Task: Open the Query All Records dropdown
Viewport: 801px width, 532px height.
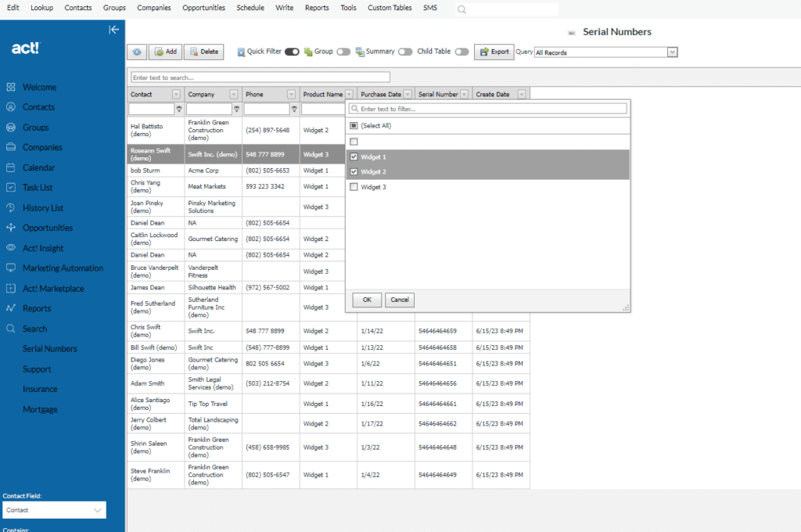Action: (672, 52)
